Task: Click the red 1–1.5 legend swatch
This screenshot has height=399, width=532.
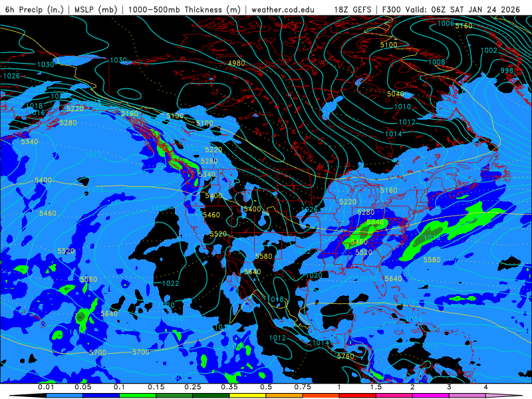Action: tap(358, 396)
